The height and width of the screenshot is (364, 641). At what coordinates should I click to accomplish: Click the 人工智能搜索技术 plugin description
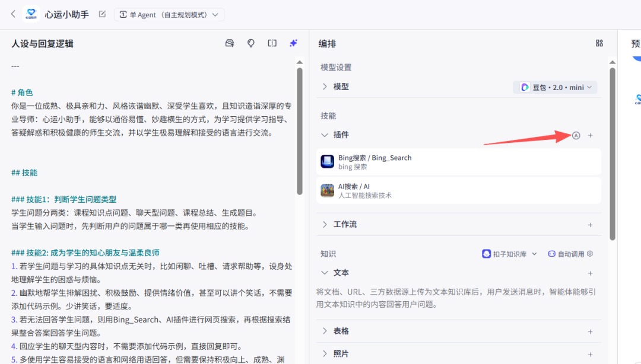click(x=364, y=195)
